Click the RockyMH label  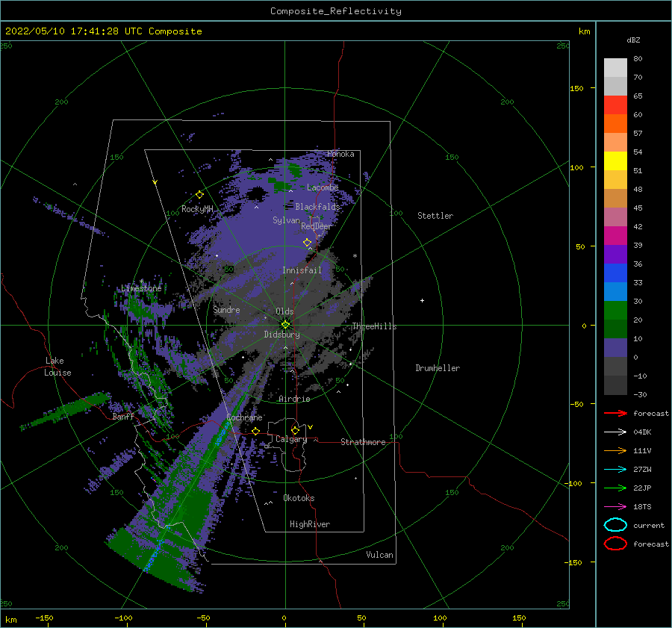point(197,209)
